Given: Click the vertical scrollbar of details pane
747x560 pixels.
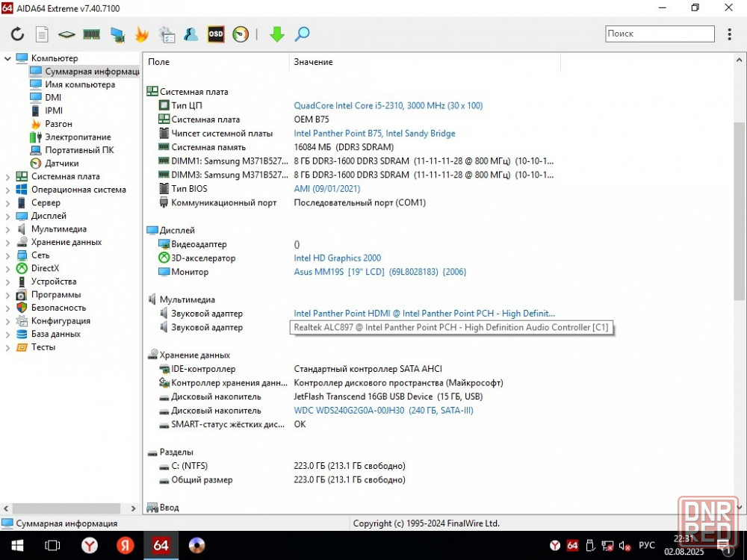Looking at the screenshot, I should [x=739, y=211].
